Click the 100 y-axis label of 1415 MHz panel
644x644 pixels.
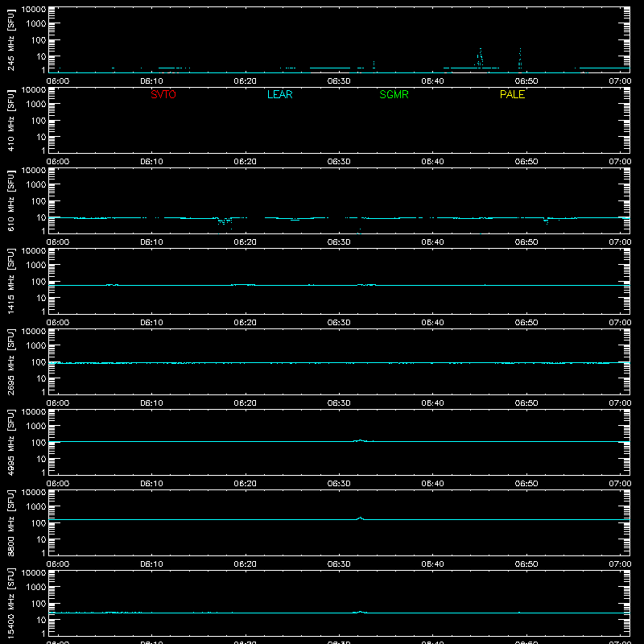pyautogui.click(x=39, y=282)
